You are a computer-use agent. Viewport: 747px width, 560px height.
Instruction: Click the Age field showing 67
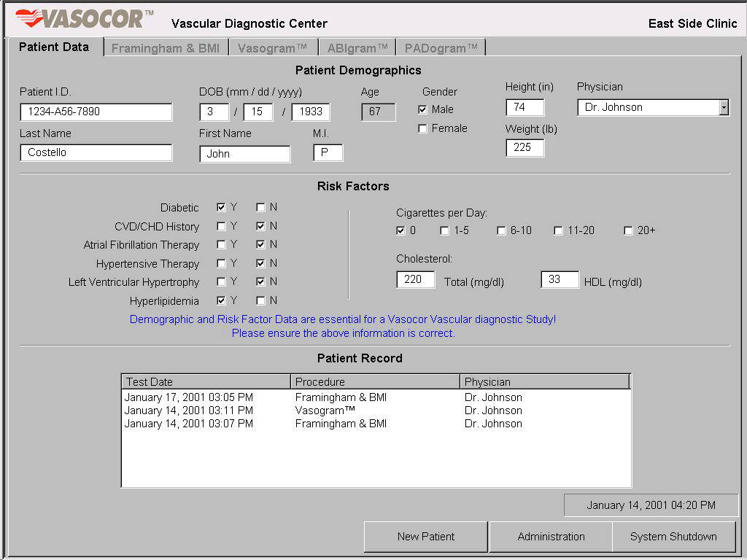pyautogui.click(x=379, y=112)
